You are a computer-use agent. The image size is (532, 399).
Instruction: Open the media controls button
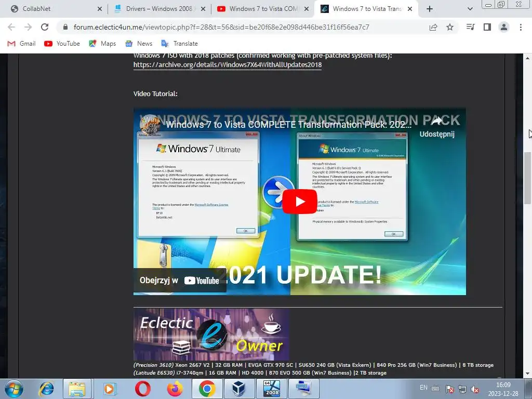[470, 27]
